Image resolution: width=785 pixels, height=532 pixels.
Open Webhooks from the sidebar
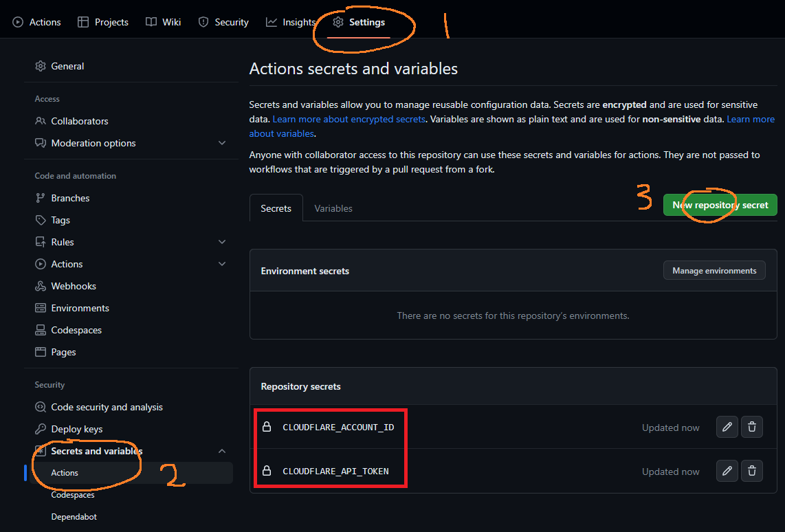41,286
